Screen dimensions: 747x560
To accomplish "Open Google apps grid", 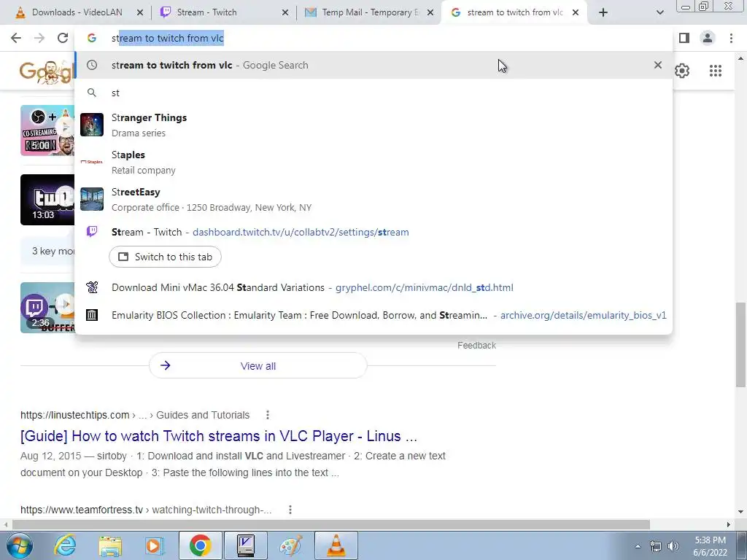I will tap(716, 71).
